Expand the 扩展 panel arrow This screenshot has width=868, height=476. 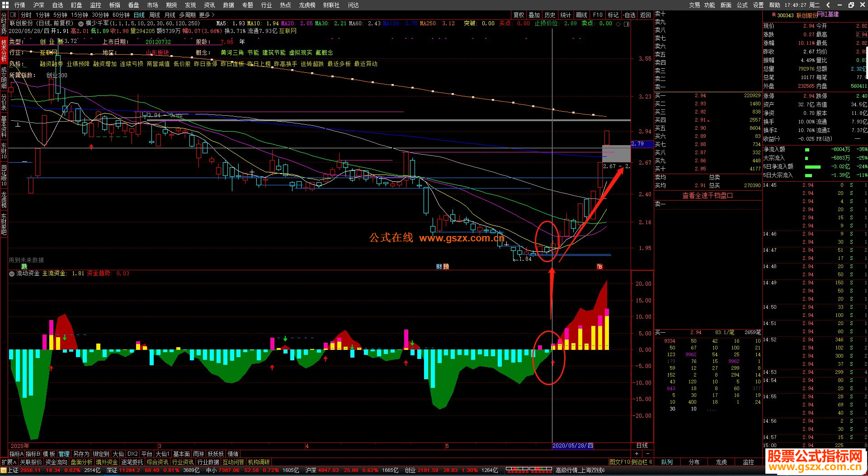(9, 462)
